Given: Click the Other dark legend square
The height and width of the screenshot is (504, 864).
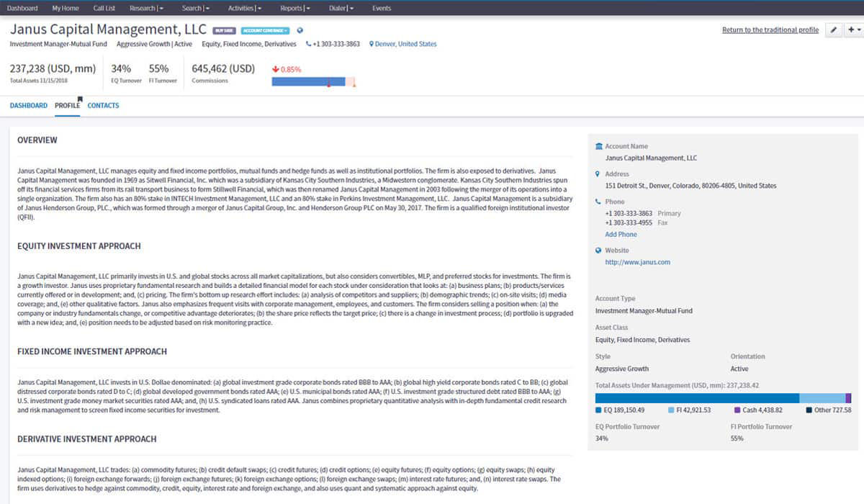Looking at the screenshot, I should pyautogui.click(x=809, y=410).
